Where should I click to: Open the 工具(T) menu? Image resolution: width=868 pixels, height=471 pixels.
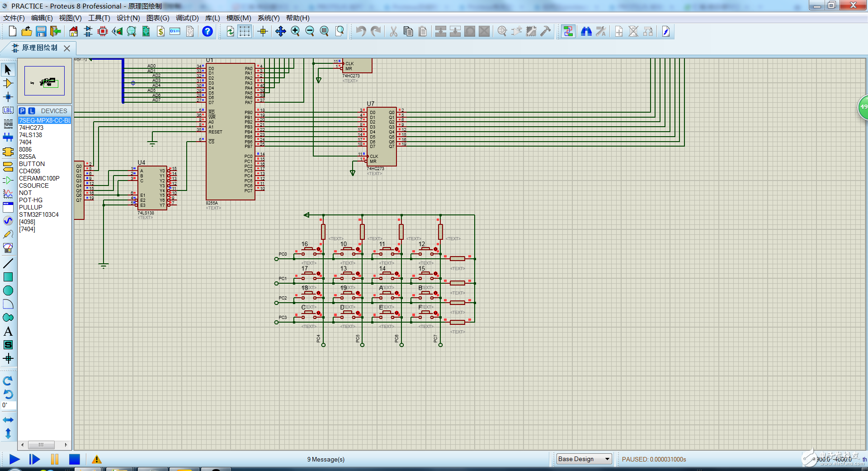point(99,18)
